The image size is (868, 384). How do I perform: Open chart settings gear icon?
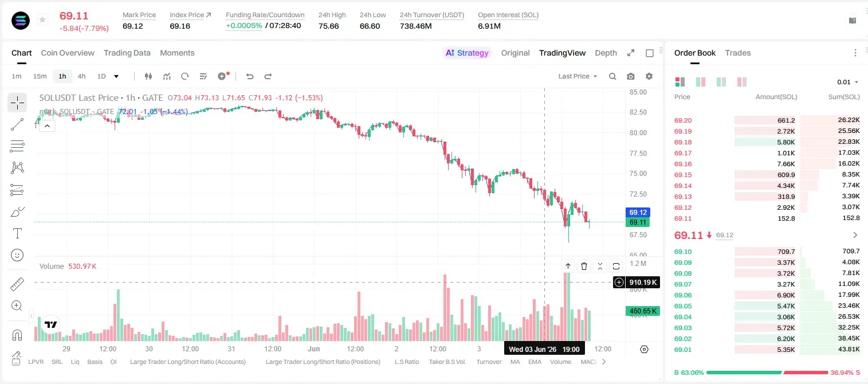649,76
